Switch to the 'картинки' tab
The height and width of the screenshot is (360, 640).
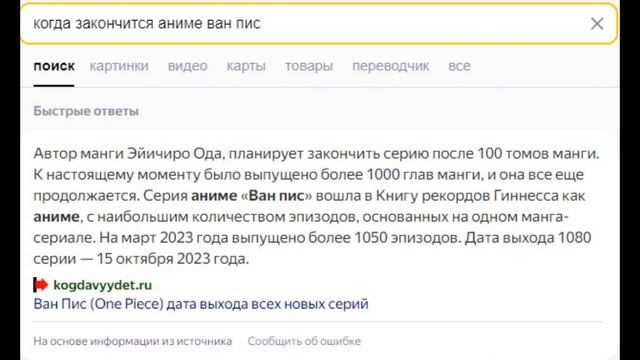coord(119,66)
